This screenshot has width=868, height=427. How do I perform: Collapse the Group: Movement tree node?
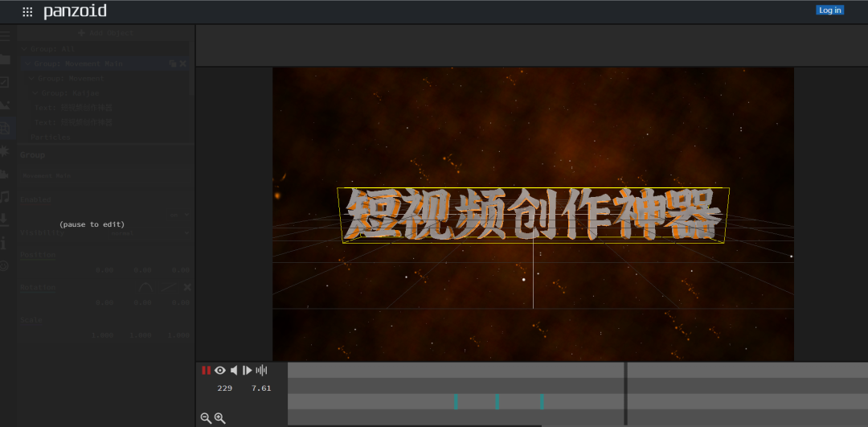[32, 79]
